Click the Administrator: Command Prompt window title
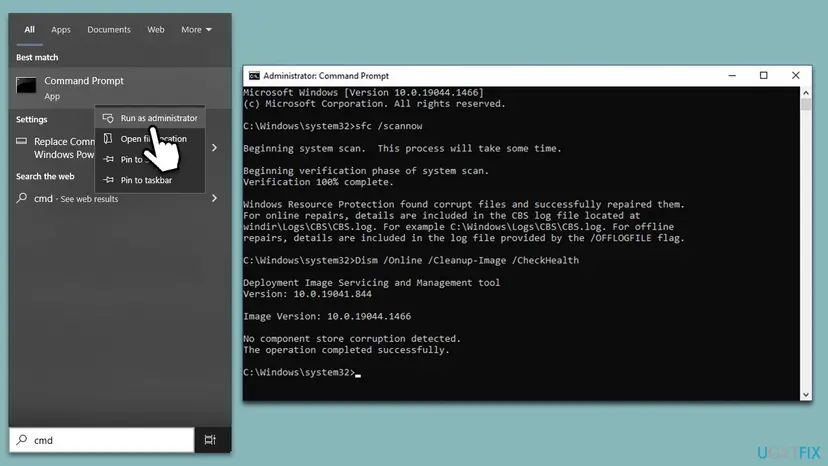The height and width of the screenshot is (466, 828). 326,76
